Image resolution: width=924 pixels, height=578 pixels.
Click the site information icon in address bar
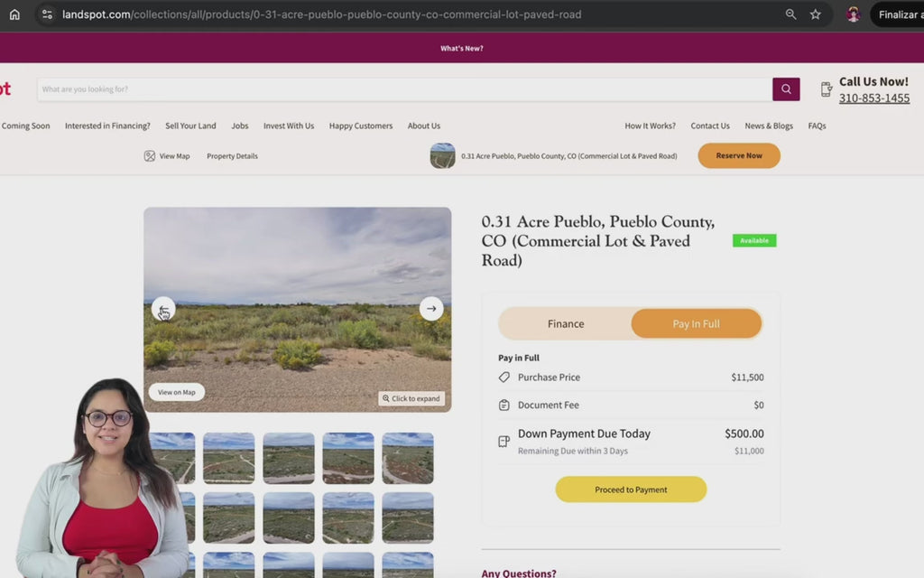pos(47,14)
